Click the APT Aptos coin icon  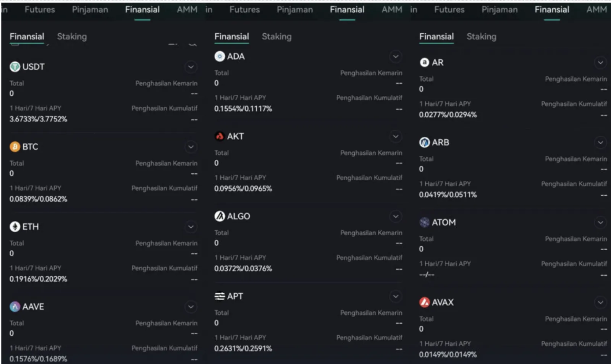[x=220, y=296]
